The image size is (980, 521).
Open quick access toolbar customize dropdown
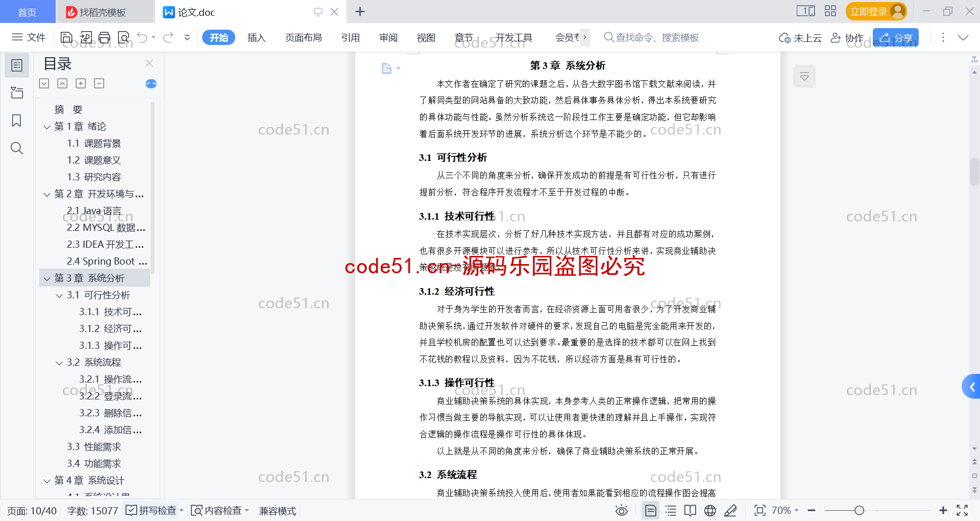(x=187, y=37)
